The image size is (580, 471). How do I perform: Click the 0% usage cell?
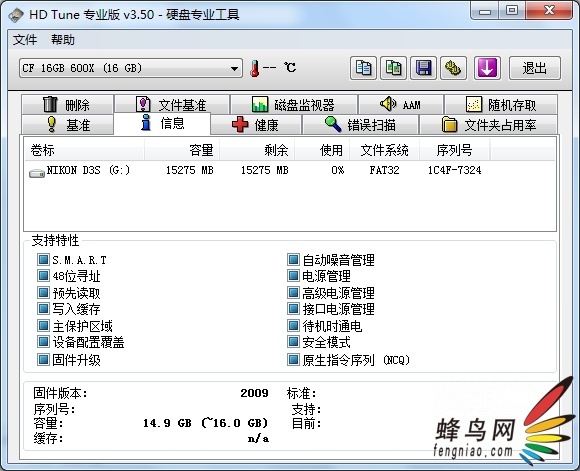click(x=337, y=171)
